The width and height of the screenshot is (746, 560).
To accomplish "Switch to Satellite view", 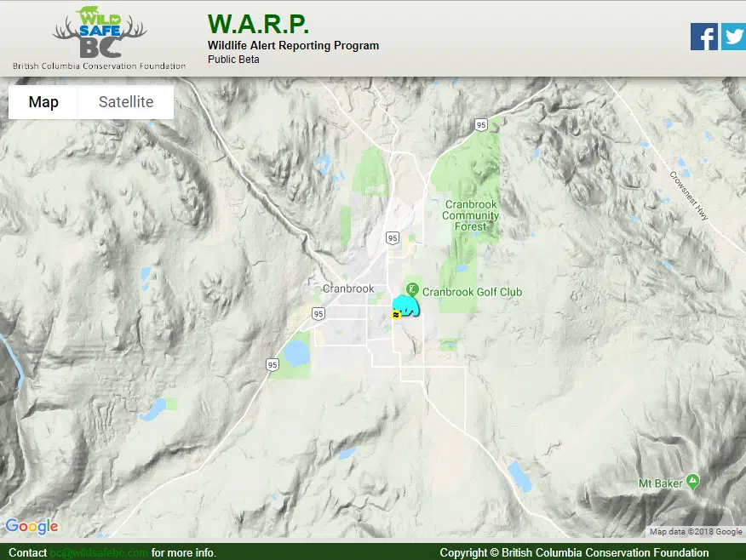I will (x=126, y=102).
